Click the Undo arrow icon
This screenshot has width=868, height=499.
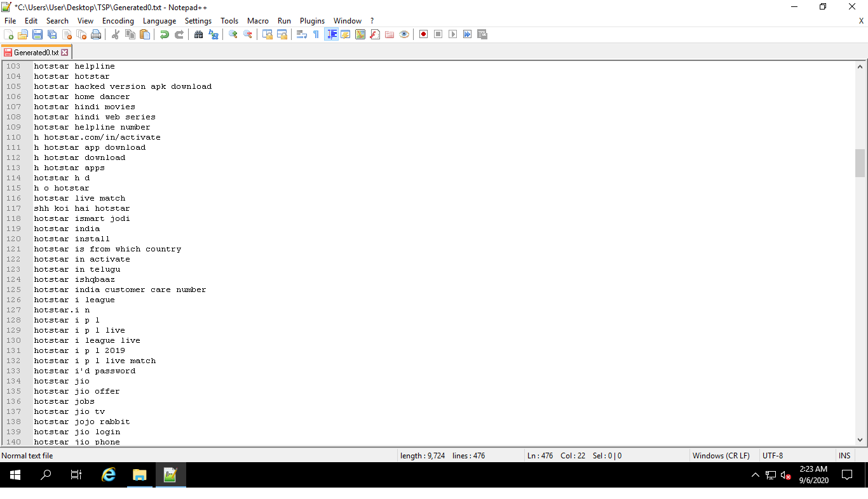(163, 34)
